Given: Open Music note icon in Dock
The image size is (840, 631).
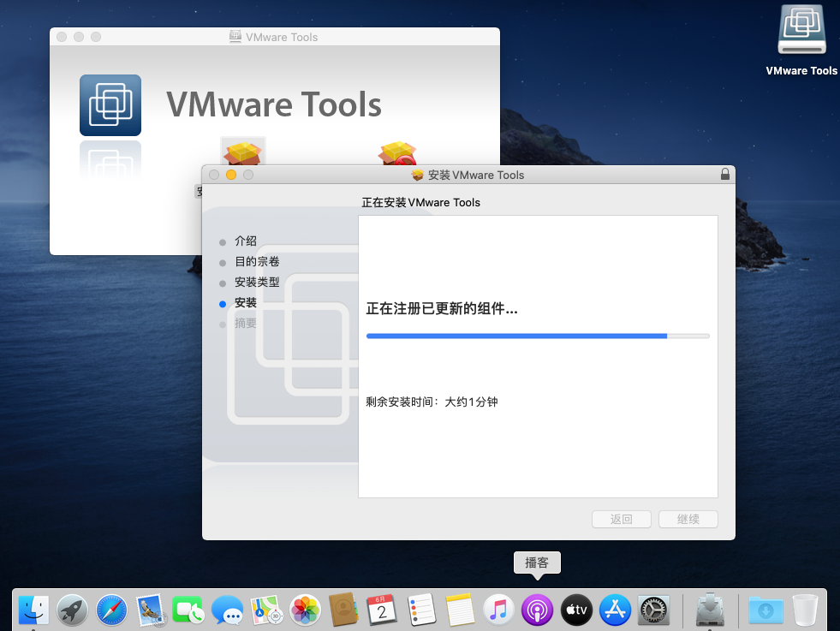Looking at the screenshot, I should pyautogui.click(x=498, y=610).
